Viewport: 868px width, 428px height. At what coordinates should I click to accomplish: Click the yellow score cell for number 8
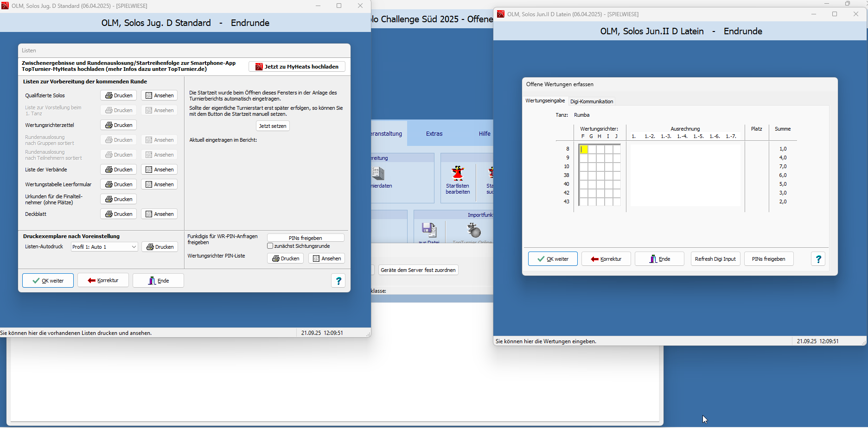tap(583, 149)
